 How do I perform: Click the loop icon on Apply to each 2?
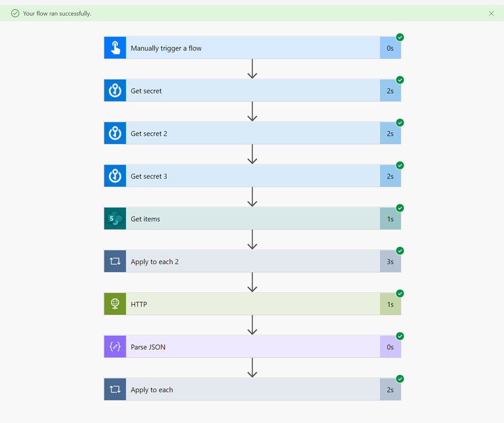coord(115,262)
